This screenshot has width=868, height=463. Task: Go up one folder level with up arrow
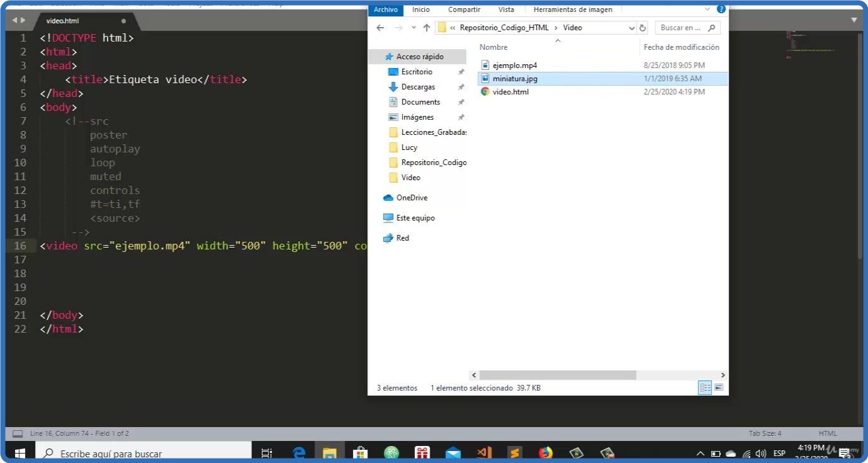(427, 28)
